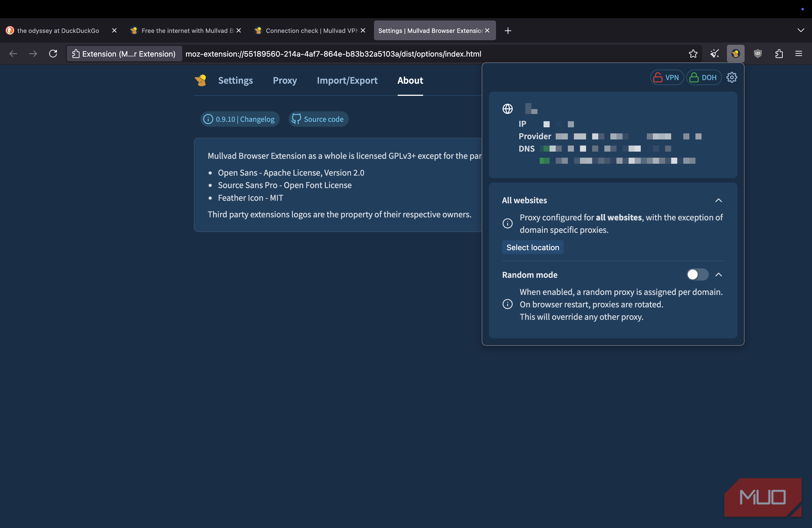Image resolution: width=812 pixels, height=528 pixels.
Task: List all tabs with the chevron
Action: [x=800, y=30]
